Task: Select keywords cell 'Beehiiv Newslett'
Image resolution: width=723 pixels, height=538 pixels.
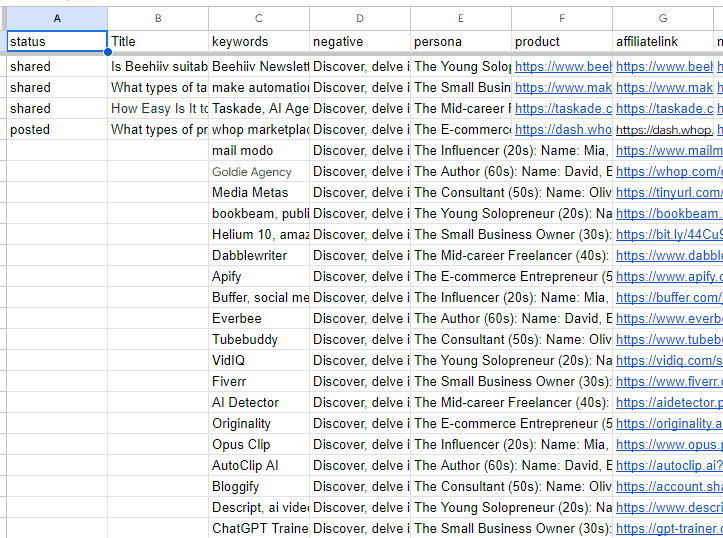Action: [259, 66]
